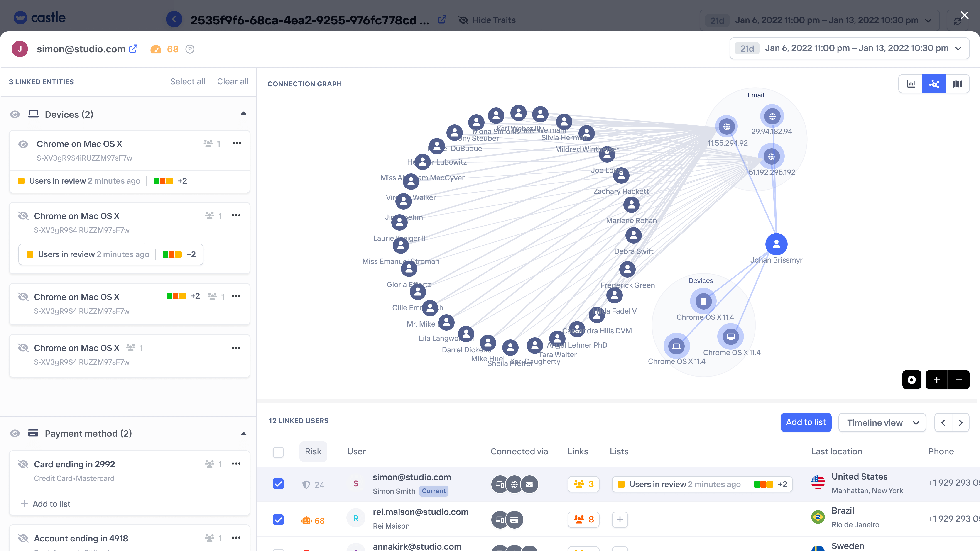Image resolution: width=980 pixels, height=551 pixels.
Task: Click the orange risk score 68 indicator
Action: coord(164,49)
